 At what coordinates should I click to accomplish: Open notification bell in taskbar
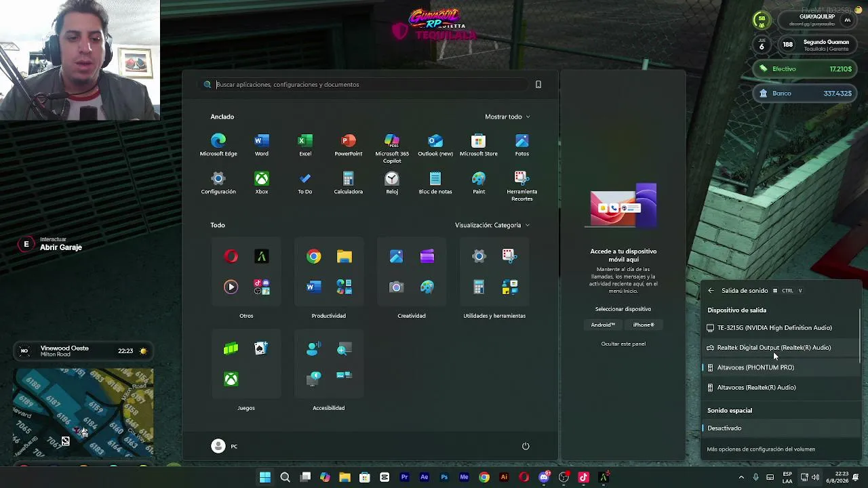click(x=856, y=477)
